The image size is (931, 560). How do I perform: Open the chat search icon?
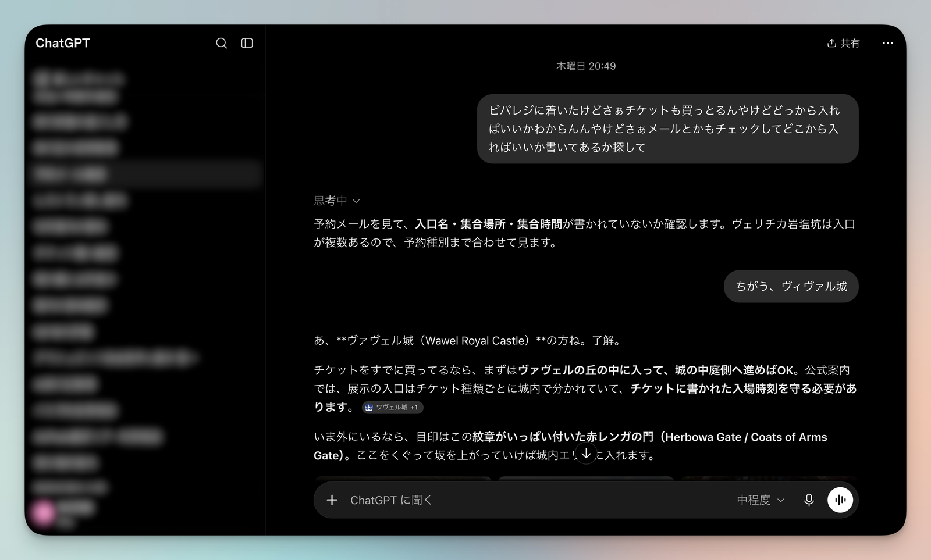[221, 43]
